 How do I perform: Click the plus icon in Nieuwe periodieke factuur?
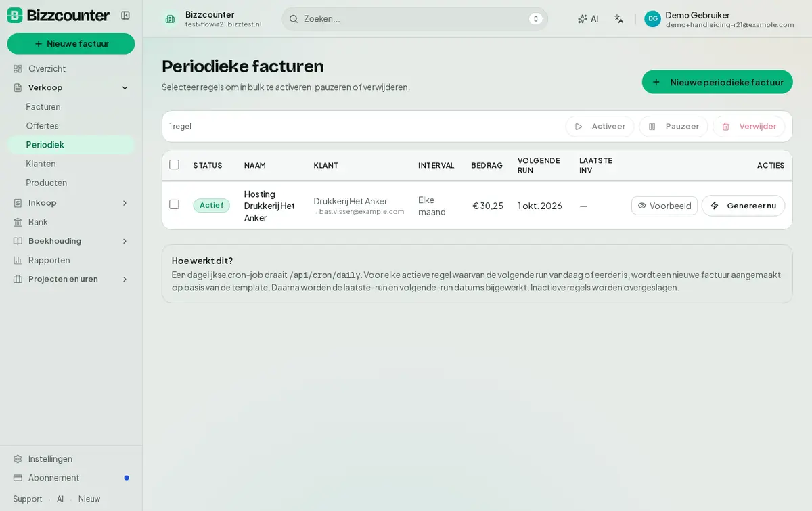[656, 82]
